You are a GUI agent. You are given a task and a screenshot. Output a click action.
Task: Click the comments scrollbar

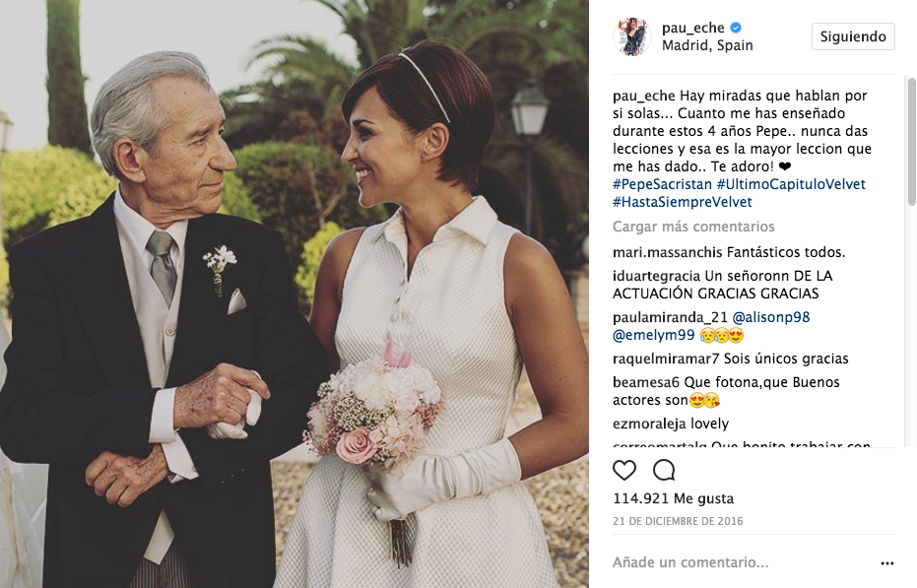coord(911,142)
